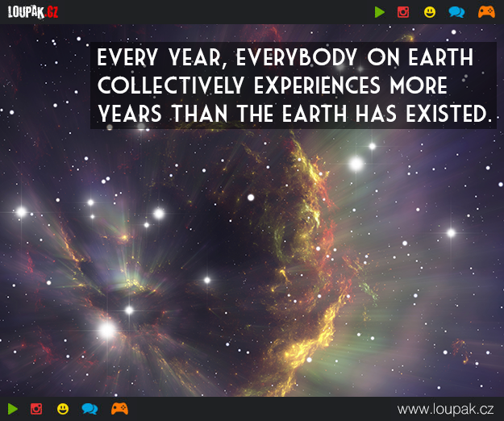Click the largest bright star at lower left
Viewport: 504px width, 421px height.
(x=106, y=329)
